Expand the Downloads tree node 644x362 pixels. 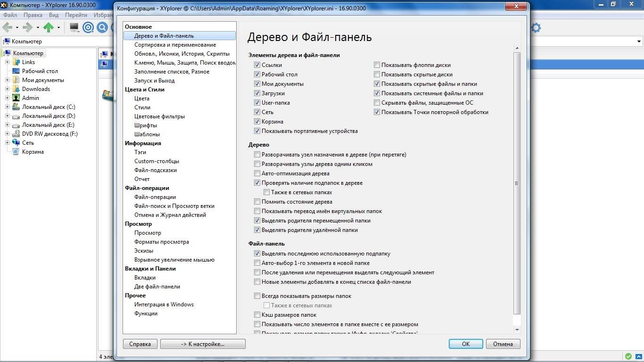pos(8,89)
